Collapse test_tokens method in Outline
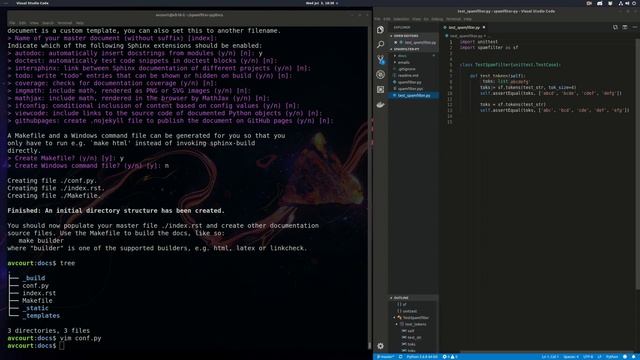The image size is (640, 360). click(397, 324)
